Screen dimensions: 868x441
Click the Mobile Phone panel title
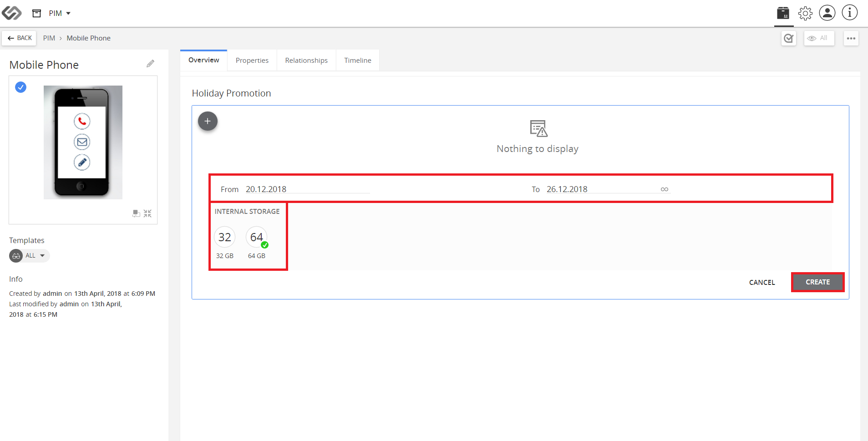[x=44, y=65]
